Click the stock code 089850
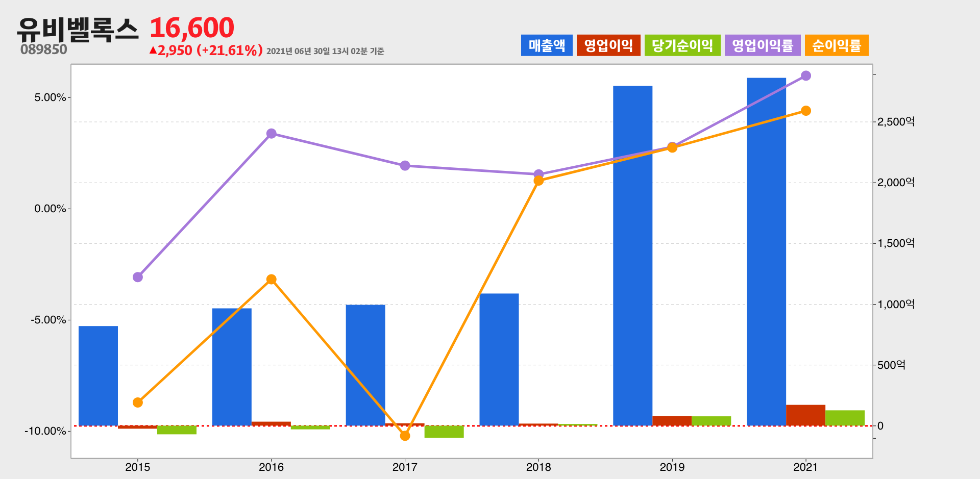 coord(44,49)
